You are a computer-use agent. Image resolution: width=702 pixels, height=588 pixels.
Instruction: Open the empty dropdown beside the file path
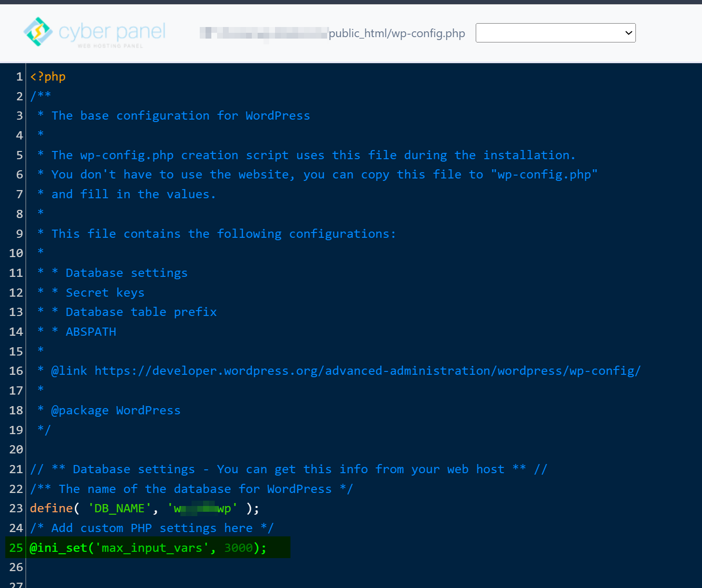555,33
